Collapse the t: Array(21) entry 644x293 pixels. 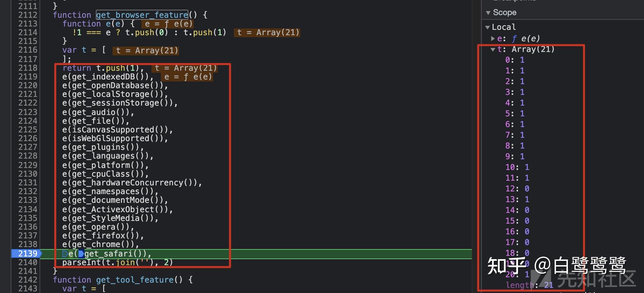(493, 50)
